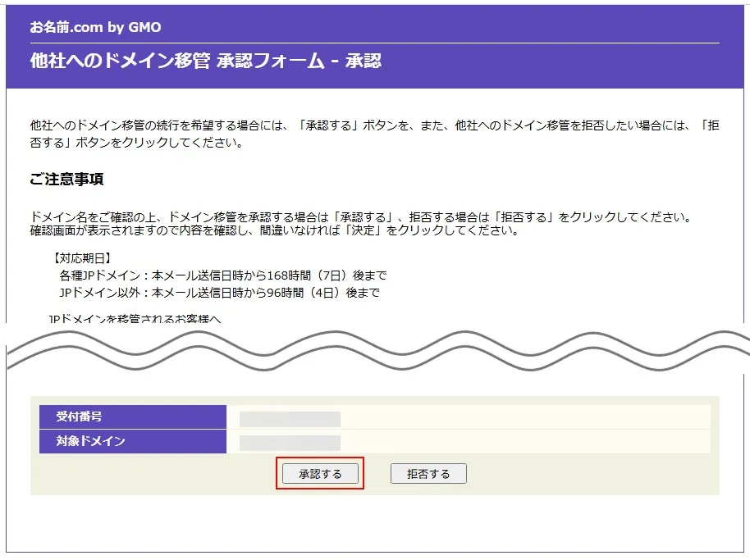Click the thin line below the header logo
This screenshot has height=560, width=750.
374,43
